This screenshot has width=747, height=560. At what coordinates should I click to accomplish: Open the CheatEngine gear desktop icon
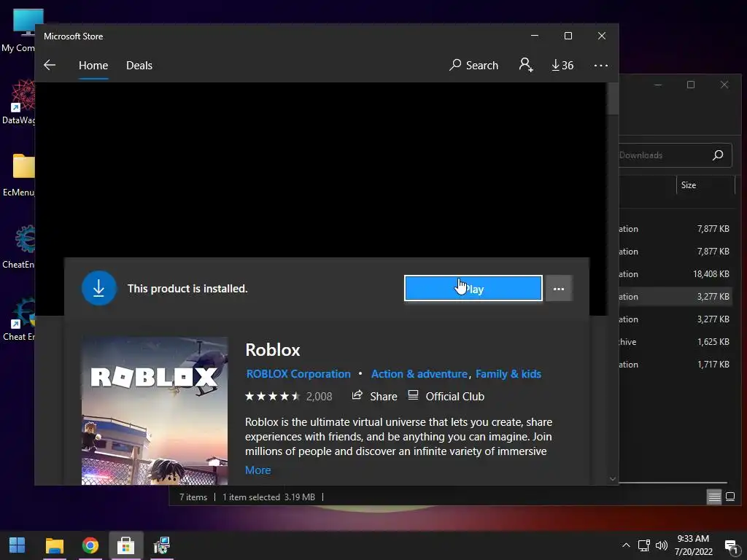18,246
